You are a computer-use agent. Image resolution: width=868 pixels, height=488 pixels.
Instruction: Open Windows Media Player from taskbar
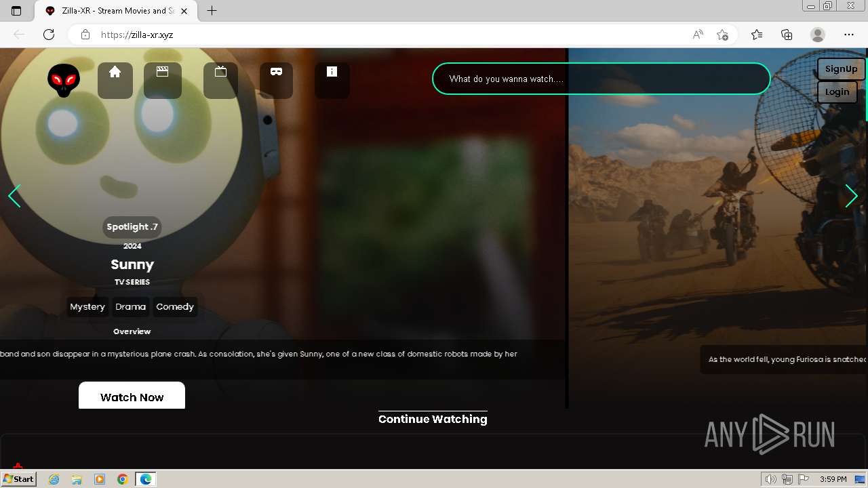[x=100, y=479]
